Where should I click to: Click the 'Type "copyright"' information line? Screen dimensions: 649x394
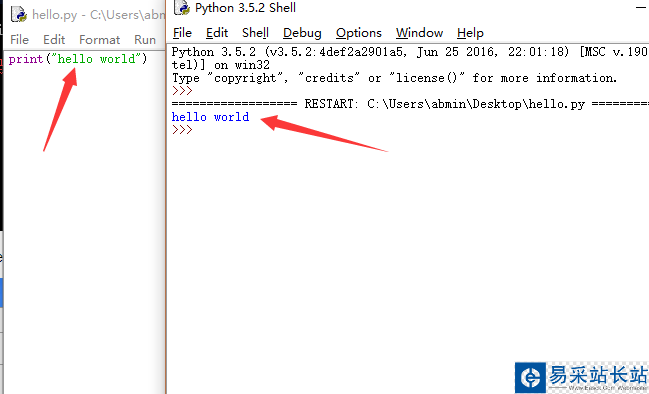(x=394, y=78)
